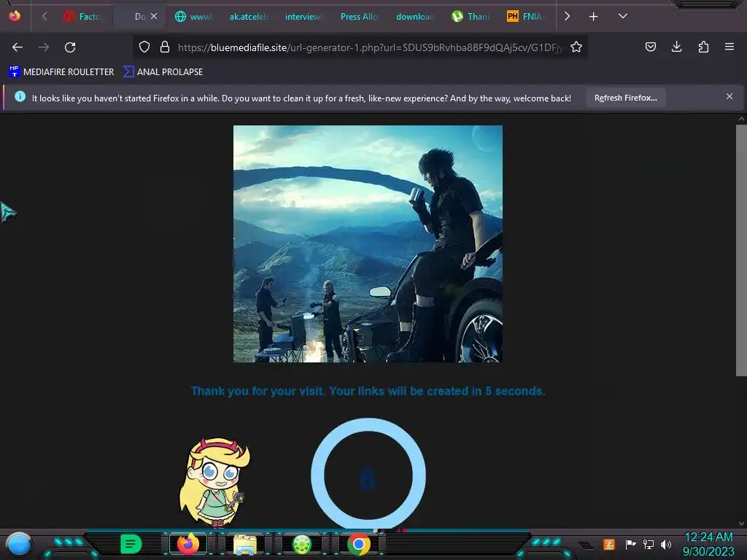Open Action Center flag tray icon
This screenshot has height=560, width=747.
630,544
